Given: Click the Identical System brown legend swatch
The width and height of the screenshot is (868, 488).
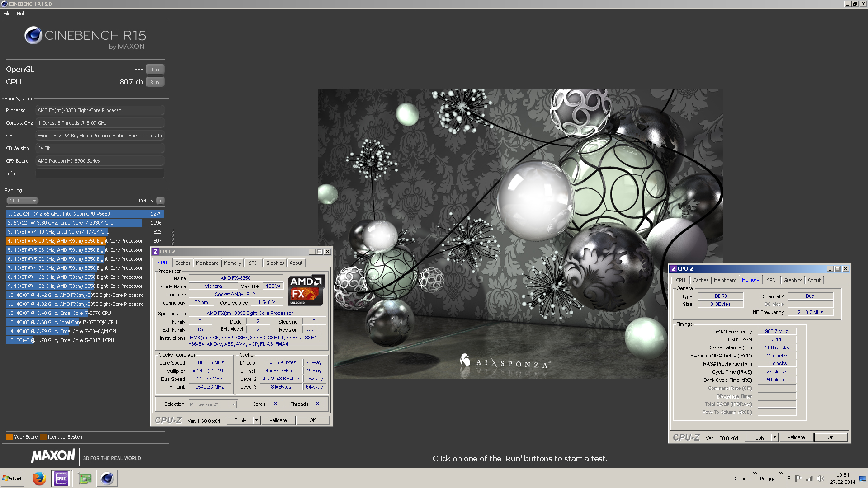Looking at the screenshot, I should (x=43, y=437).
